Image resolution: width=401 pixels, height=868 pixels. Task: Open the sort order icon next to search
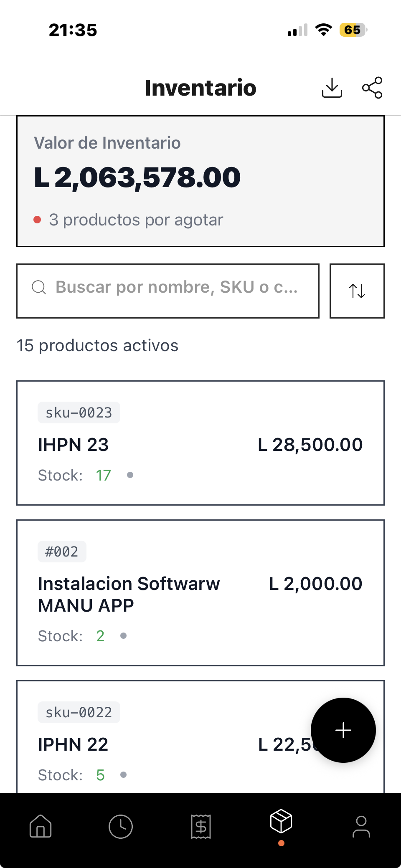pos(357,291)
